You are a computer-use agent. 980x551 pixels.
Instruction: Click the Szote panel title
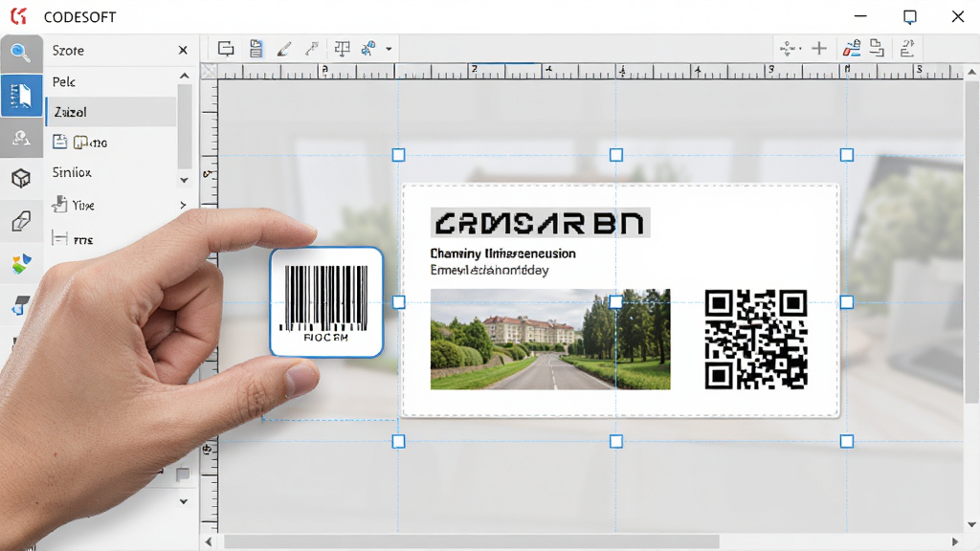(68, 51)
